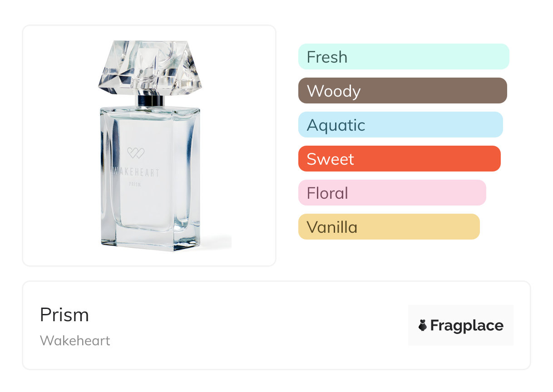Click the small PRISM text on the bottle
This screenshot has height=392, width=553.
(135, 185)
